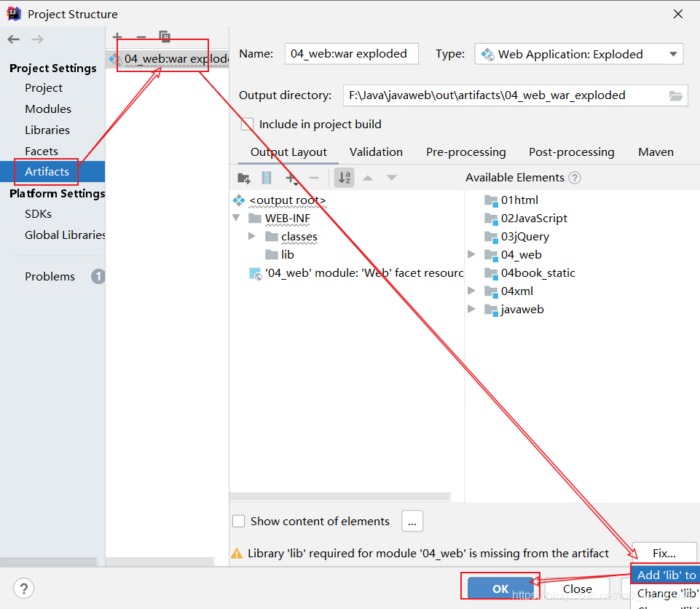Expand the 04xml available element

471,291
